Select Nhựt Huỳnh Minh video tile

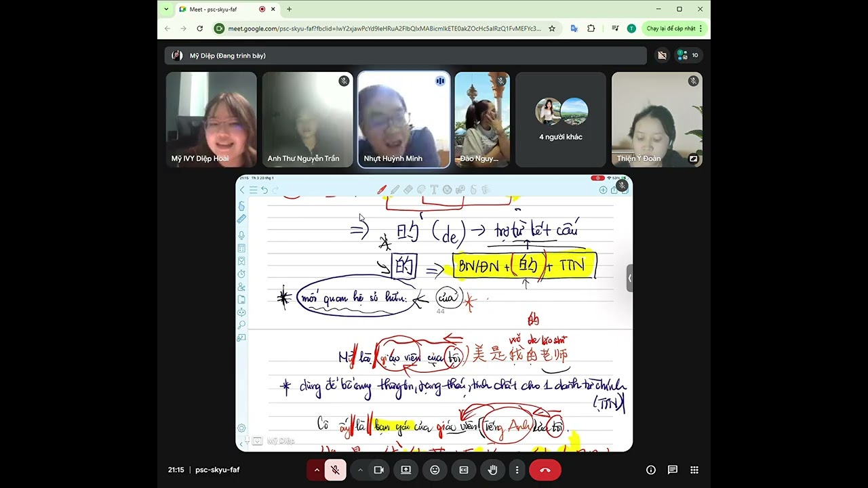click(404, 119)
